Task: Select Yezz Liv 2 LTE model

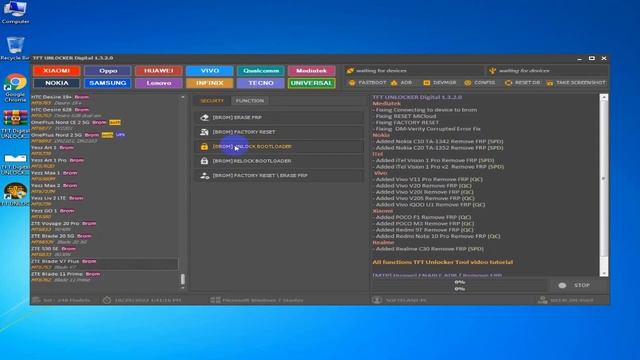Action: pos(105,201)
